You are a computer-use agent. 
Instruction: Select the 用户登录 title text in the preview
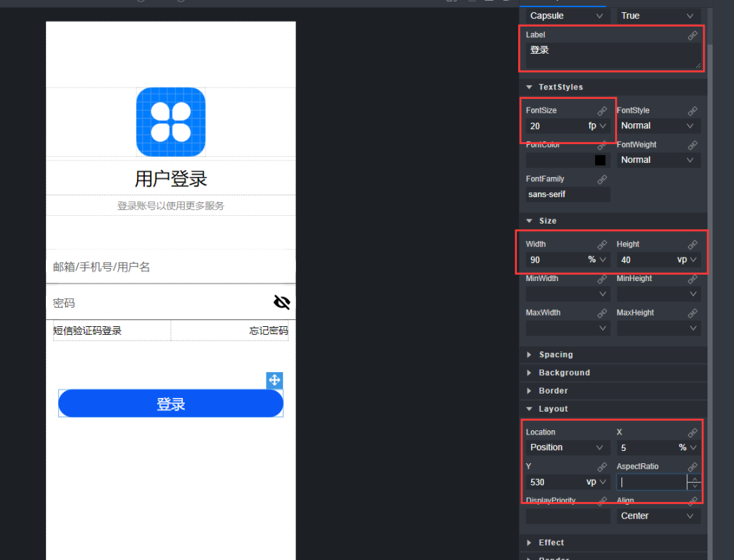(171, 179)
